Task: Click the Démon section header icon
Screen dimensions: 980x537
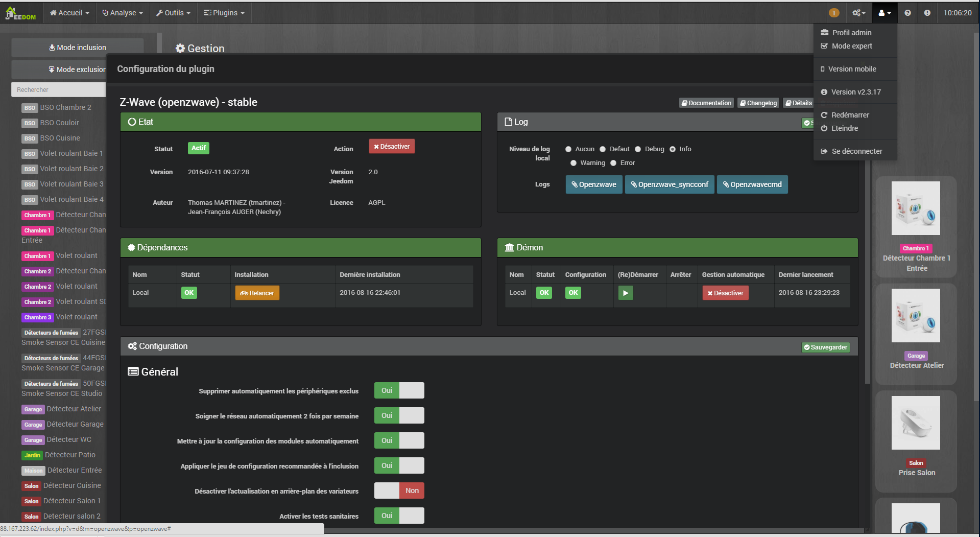Action: pos(509,247)
